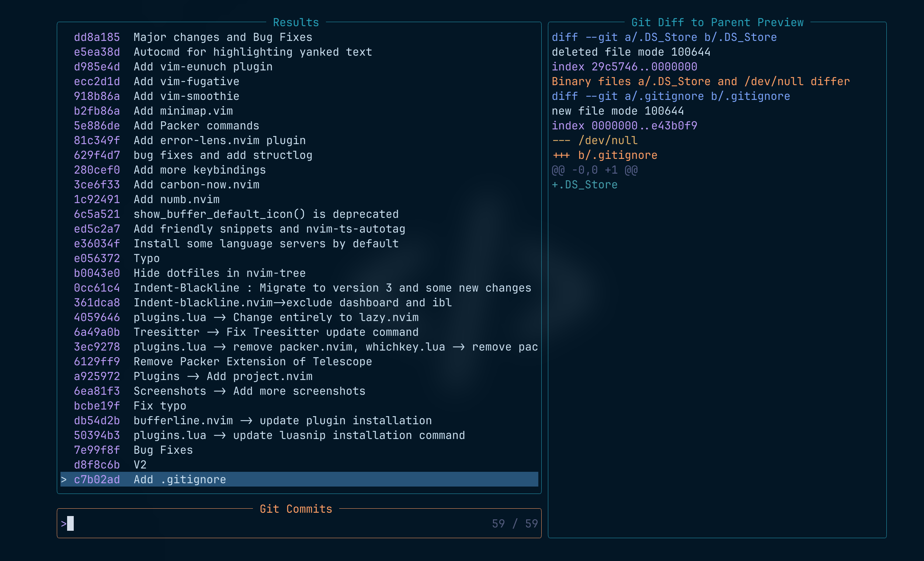The height and width of the screenshot is (561, 924).
Task: Select commit 280cef0 Add more keybindings
Action: coord(199,170)
